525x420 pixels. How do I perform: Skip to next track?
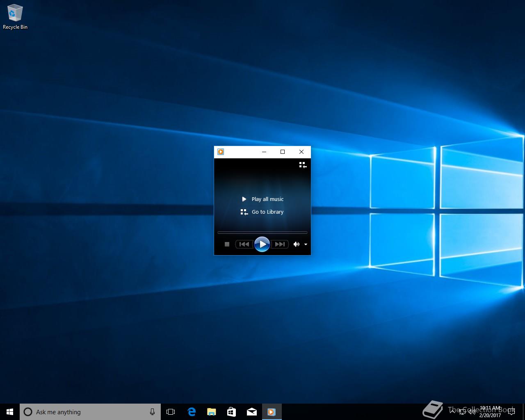(x=280, y=244)
